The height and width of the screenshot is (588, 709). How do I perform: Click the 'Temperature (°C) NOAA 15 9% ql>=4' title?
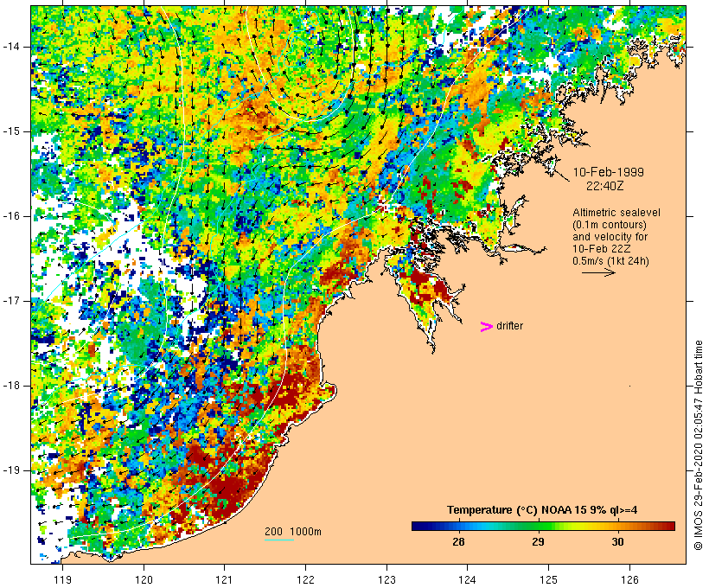(x=542, y=510)
